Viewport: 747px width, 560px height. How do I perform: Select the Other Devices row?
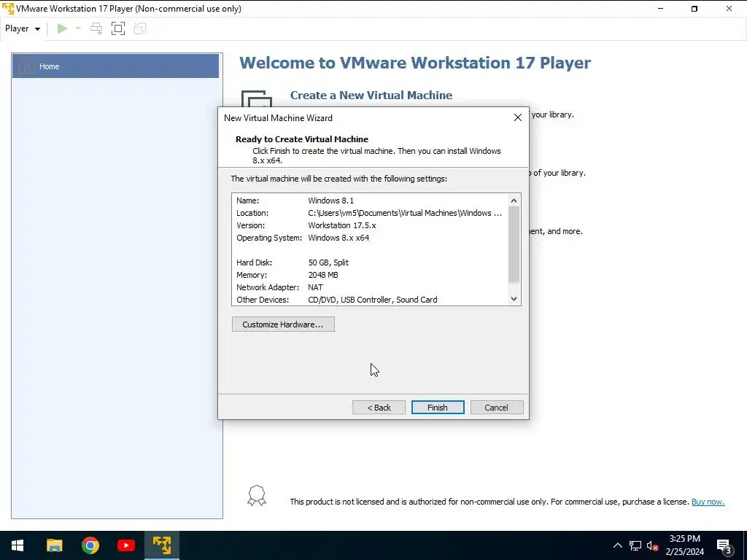(370, 300)
